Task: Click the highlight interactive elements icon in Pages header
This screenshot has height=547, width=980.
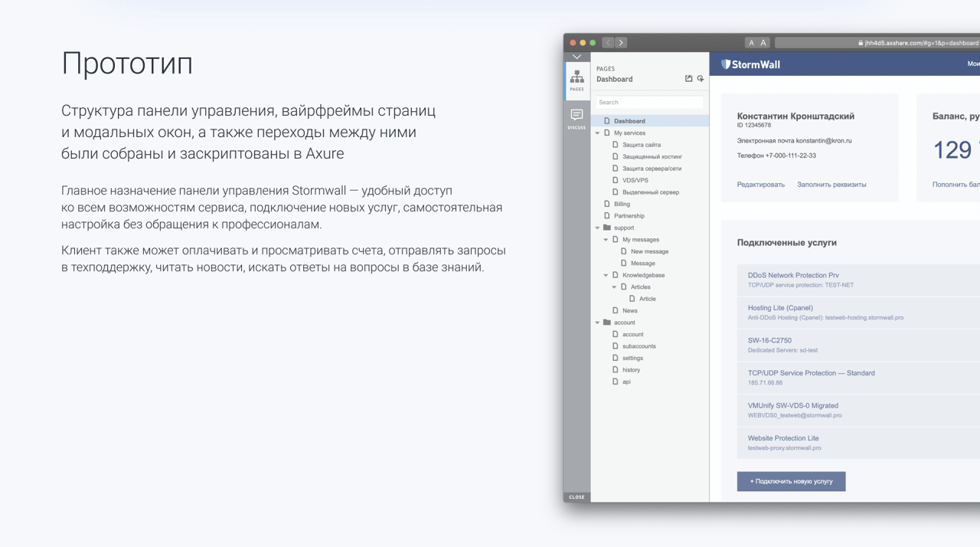Action: point(701,79)
